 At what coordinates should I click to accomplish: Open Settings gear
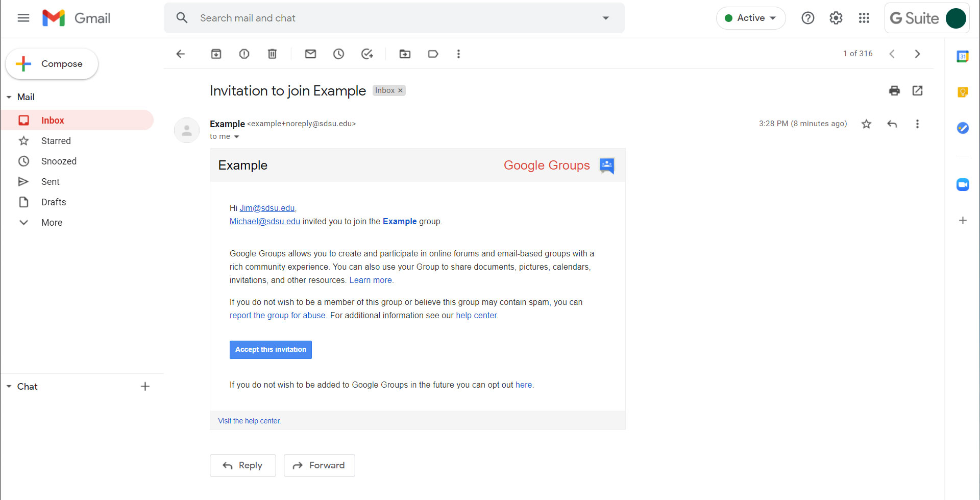(836, 18)
